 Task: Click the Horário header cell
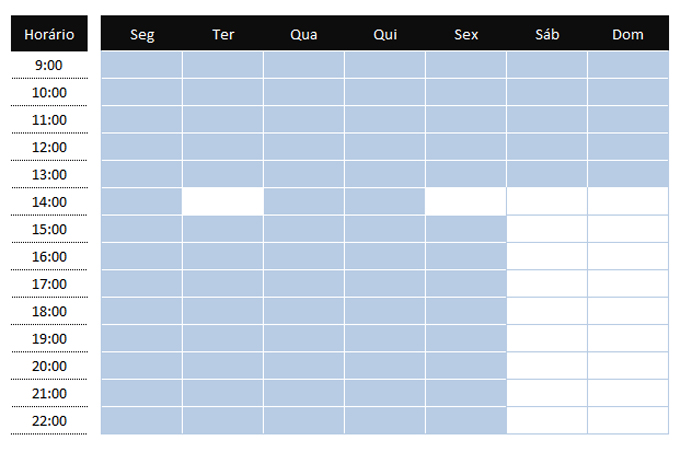pyautogui.click(x=49, y=34)
